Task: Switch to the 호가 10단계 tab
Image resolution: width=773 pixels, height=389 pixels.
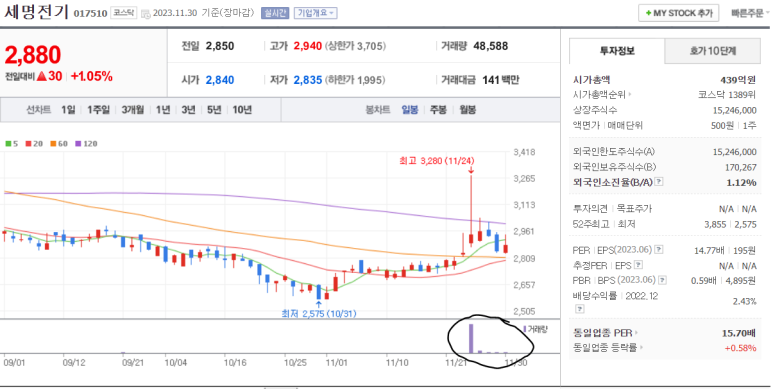Action: (712, 51)
